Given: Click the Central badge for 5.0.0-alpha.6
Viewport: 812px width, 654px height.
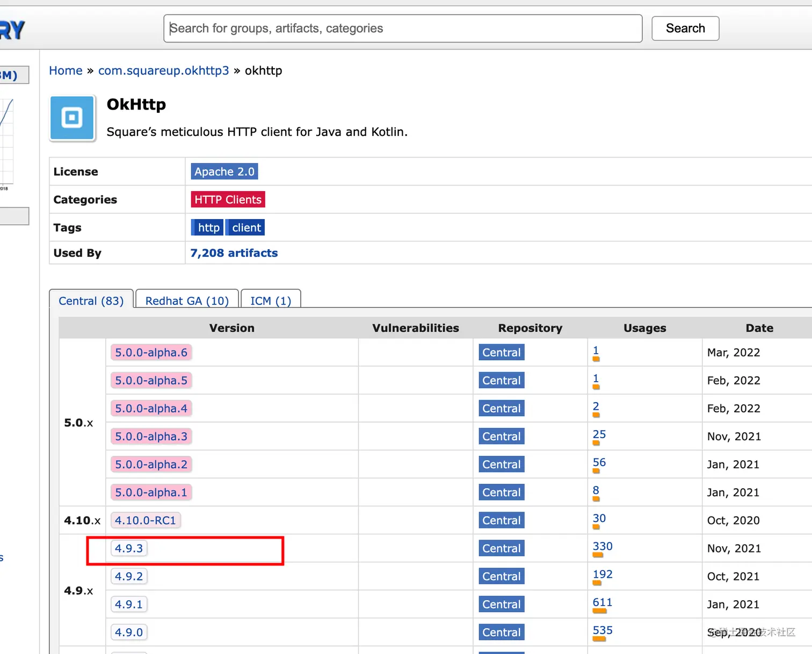Looking at the screenshot, I should [x=502, y=353].
